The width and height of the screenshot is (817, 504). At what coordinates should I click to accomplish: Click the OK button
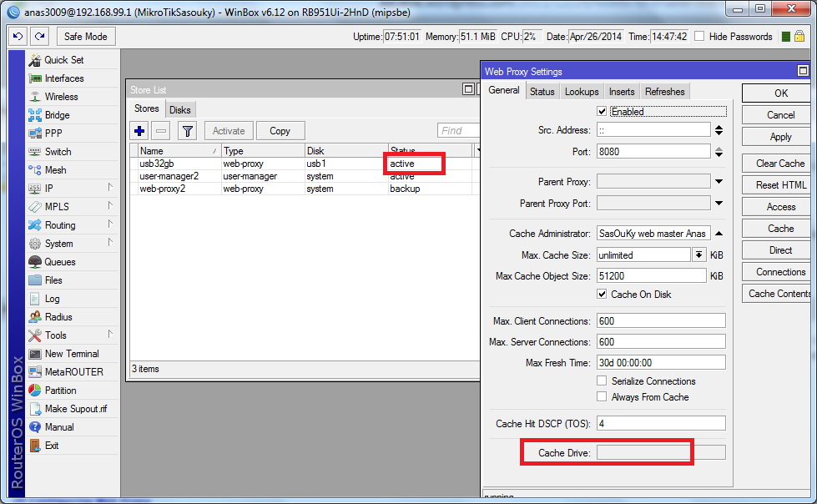click(x=777, y=93)
